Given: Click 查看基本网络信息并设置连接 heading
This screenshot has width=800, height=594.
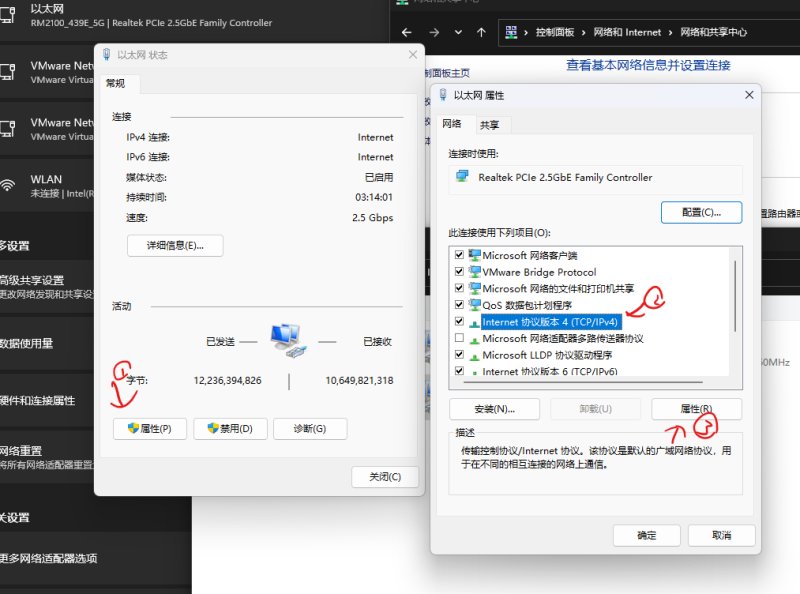Looking at the screenshot, I should point(648,65).
